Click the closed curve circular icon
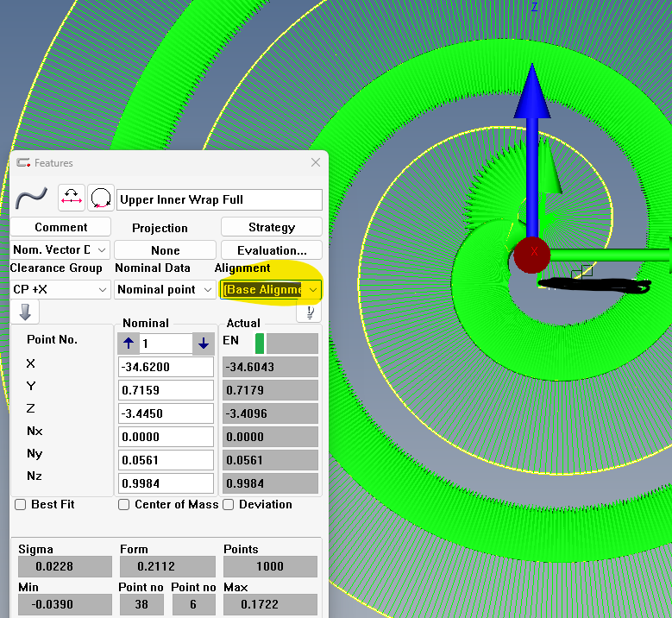672x618 pixels. 101,199
